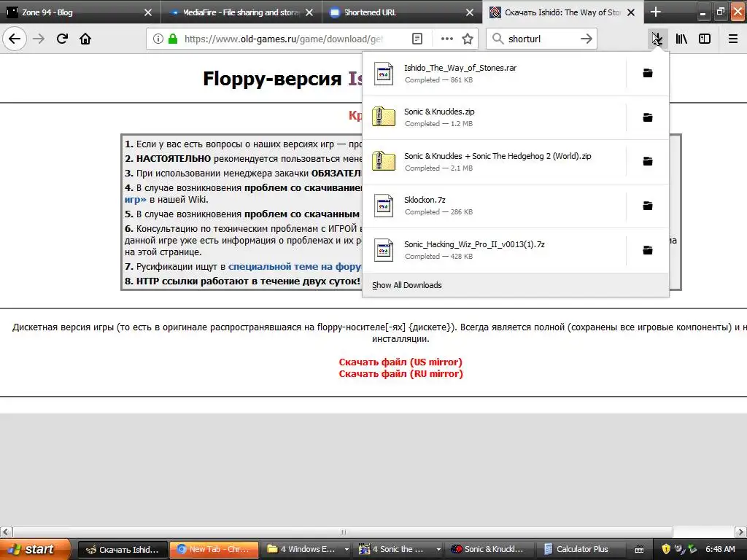This screenshot has height=560, width=747.
Task: Open Sklockon.7z download entry
Action: [x=495, y=206]
